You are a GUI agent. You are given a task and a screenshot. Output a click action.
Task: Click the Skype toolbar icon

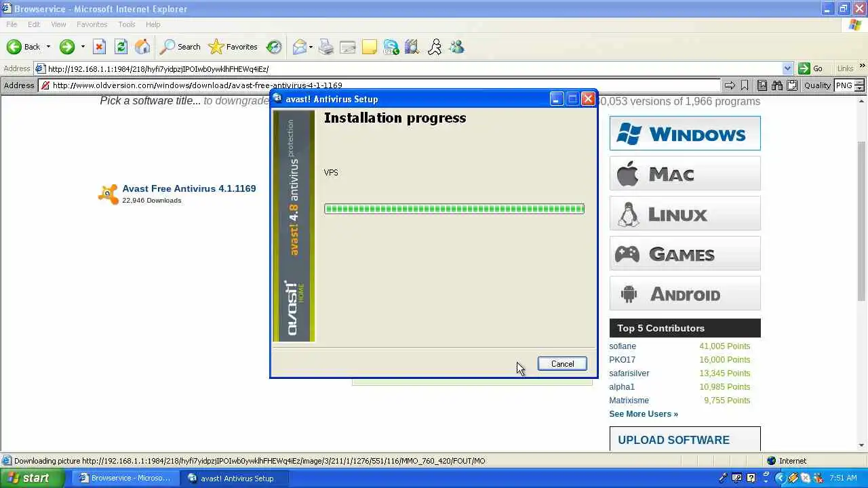391,47
